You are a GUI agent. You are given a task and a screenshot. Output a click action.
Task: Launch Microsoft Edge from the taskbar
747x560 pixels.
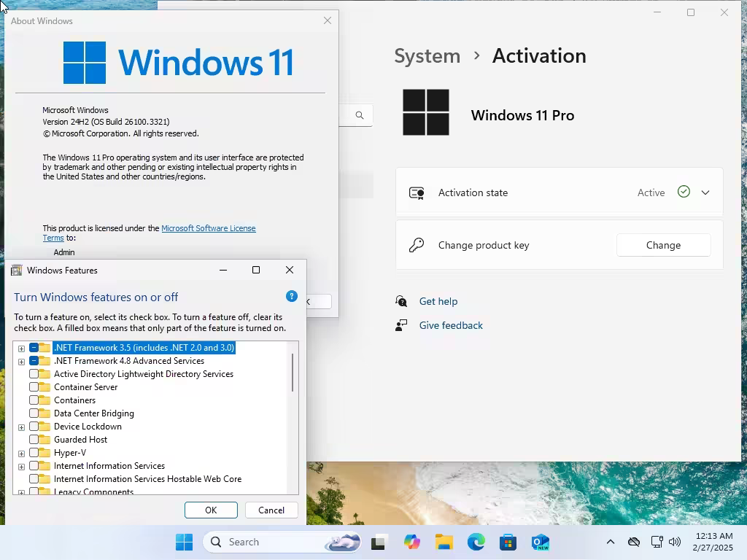pos(476,542)
